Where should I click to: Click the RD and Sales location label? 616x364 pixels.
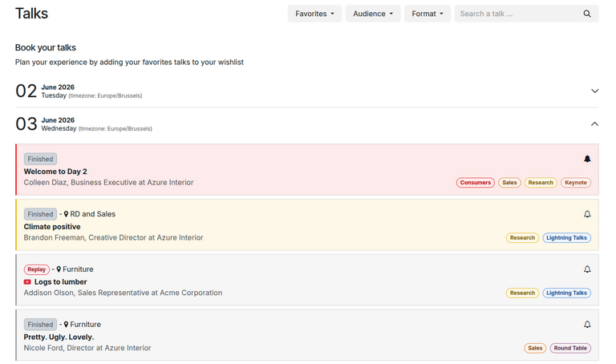click(93, 214)
